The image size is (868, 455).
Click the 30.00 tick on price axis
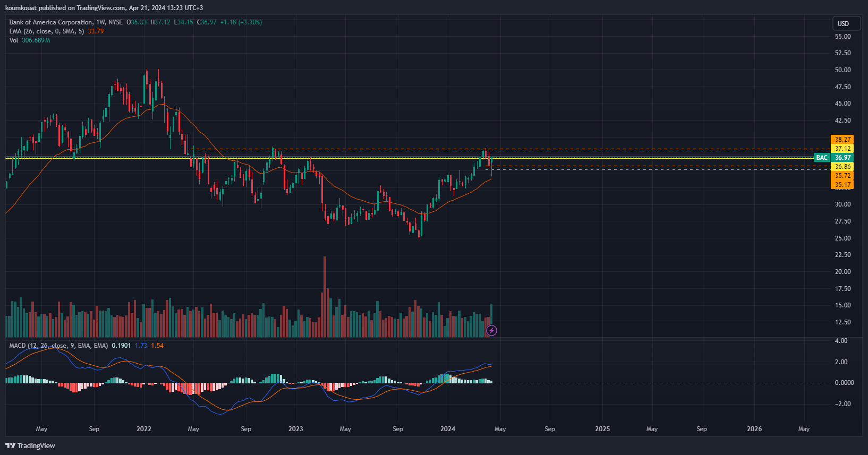pyautogui.click(x=843, y=204)
